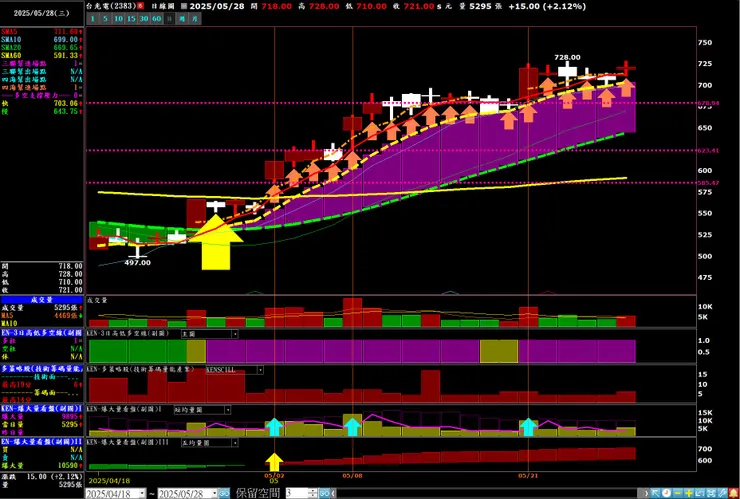Viewport: 740px width, 499px height.
Task: Click the 497.00 low price label on chart
Action: [137, 262]
